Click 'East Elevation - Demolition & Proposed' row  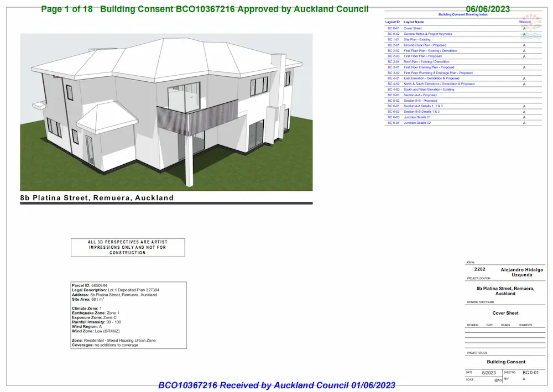[463, 79]
